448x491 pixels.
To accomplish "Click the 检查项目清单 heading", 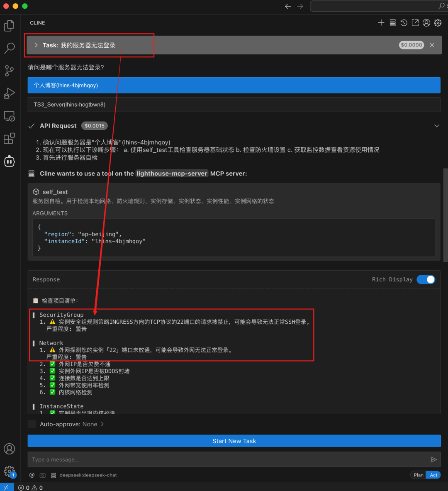I will click(59, 300).
